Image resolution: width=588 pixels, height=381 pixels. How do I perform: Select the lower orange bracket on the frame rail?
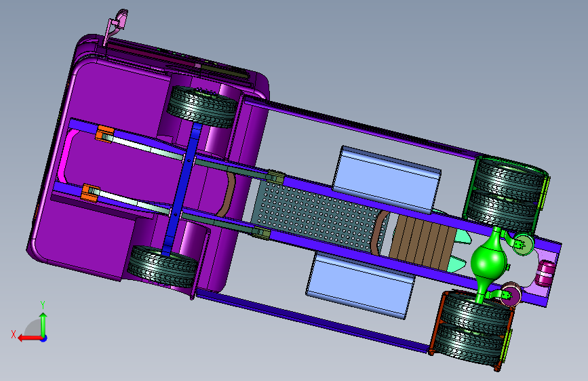tap(90, 193)
